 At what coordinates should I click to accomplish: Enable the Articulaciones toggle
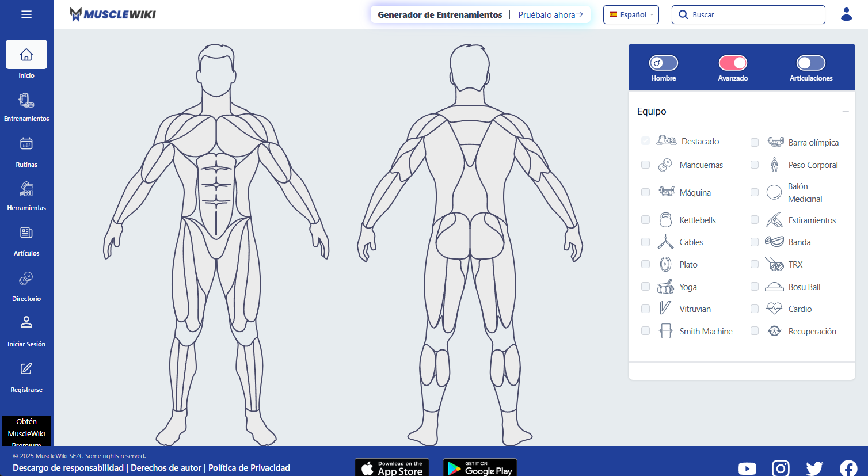pyautogui.click(x=811, y=63)
